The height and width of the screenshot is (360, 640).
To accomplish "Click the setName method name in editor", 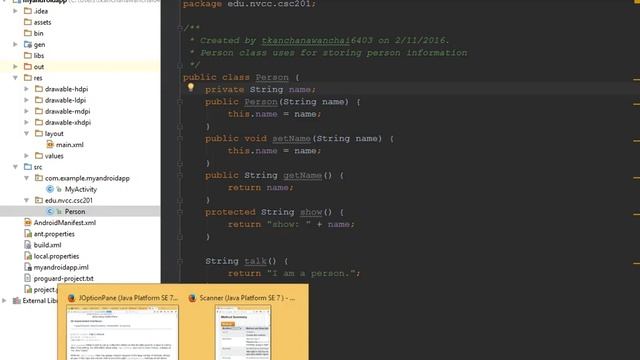I will coord(291,138).
